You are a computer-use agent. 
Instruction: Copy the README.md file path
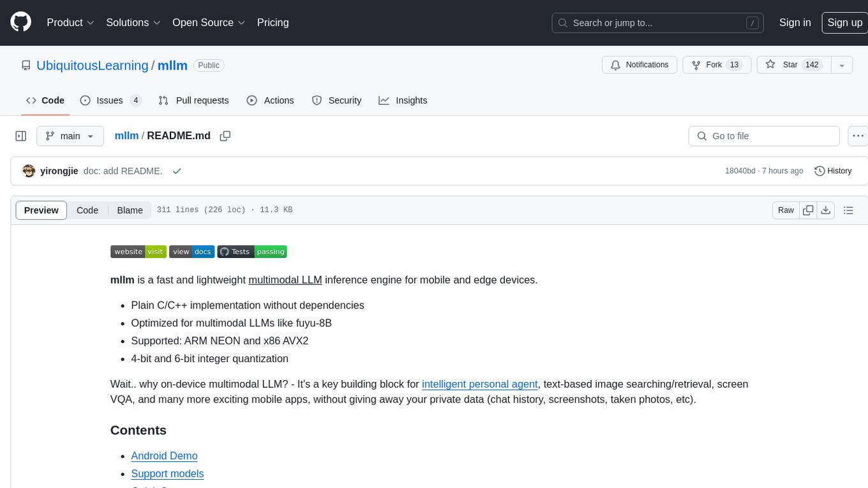click(x=225, y=136)
